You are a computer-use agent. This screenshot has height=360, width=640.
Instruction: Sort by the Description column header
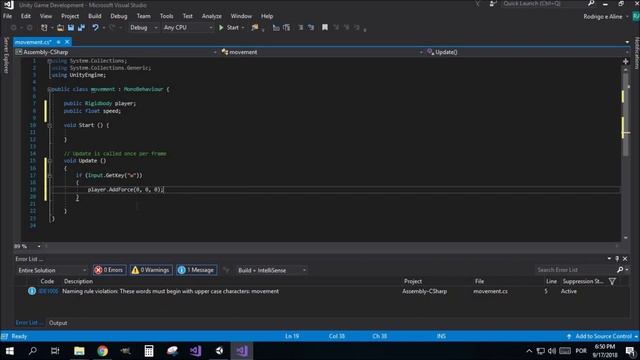78,281
